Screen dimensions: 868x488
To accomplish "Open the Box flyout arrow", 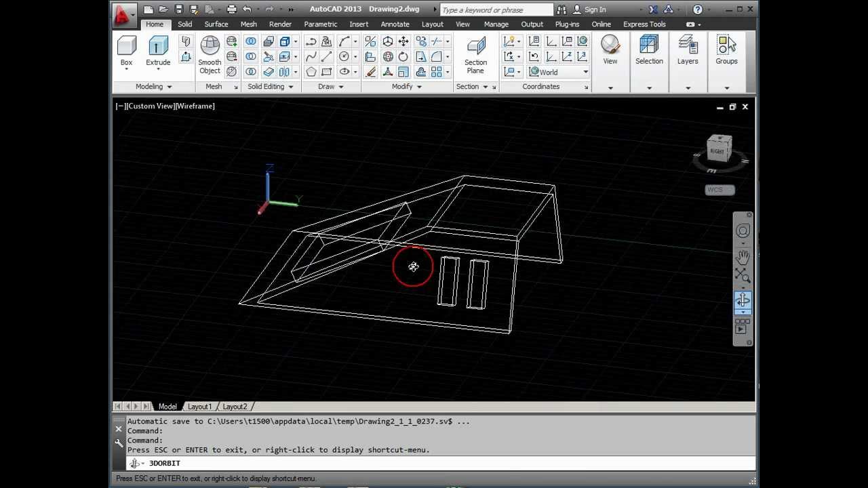I will tap(126, 69).
